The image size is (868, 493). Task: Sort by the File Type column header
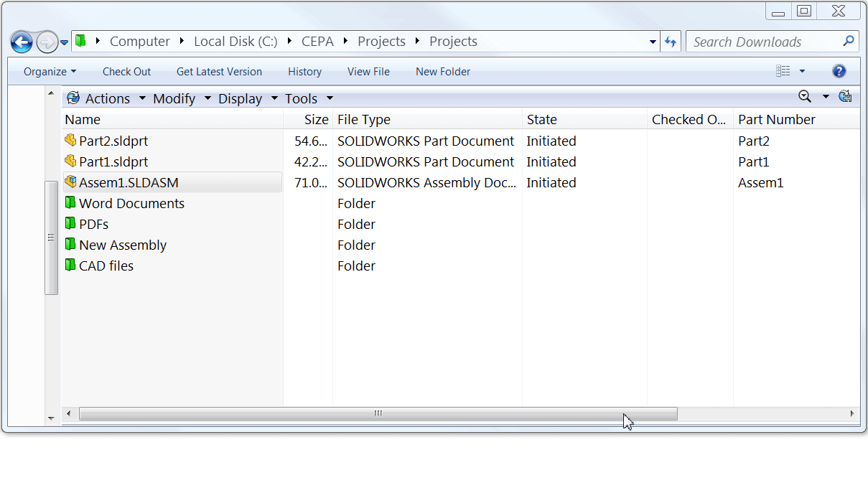(427, 120)
